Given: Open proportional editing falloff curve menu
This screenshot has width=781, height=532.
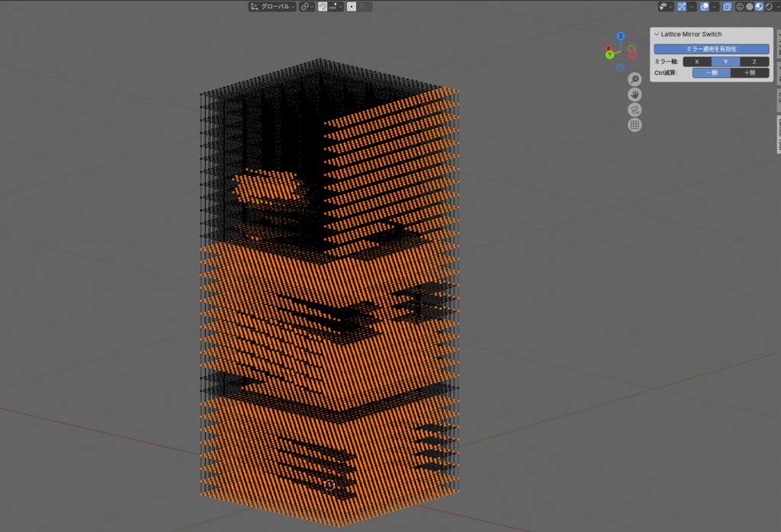Looking at the screenshot, I should (365, 6).
